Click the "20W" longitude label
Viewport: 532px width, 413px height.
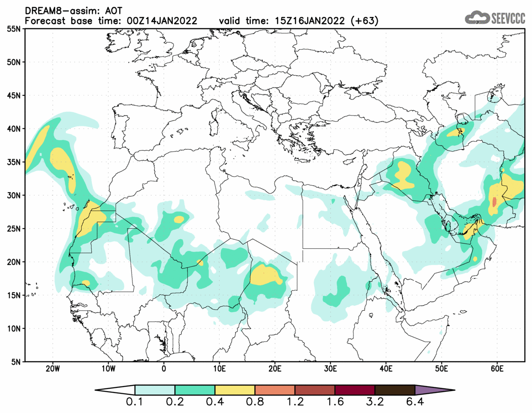tap(53, 369)
